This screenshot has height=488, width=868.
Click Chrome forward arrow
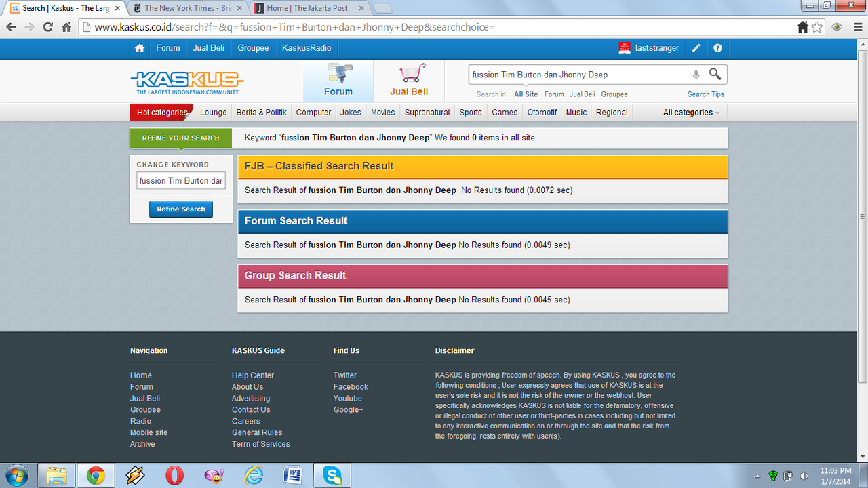click(29, 27)
